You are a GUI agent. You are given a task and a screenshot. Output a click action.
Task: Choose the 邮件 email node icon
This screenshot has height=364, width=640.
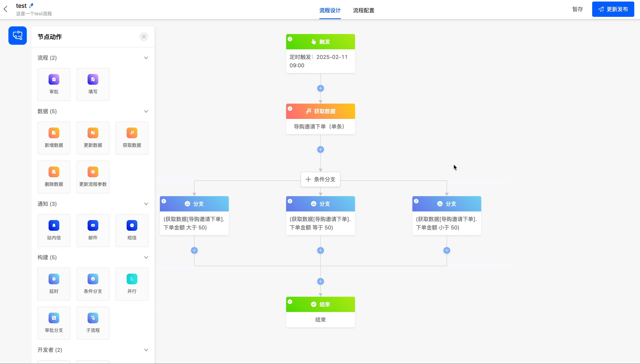coord(93,226)
